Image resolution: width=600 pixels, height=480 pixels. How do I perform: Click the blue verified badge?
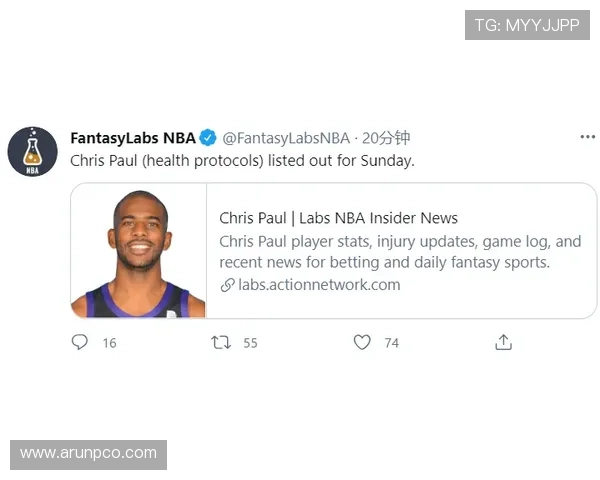tap(208, 138)
